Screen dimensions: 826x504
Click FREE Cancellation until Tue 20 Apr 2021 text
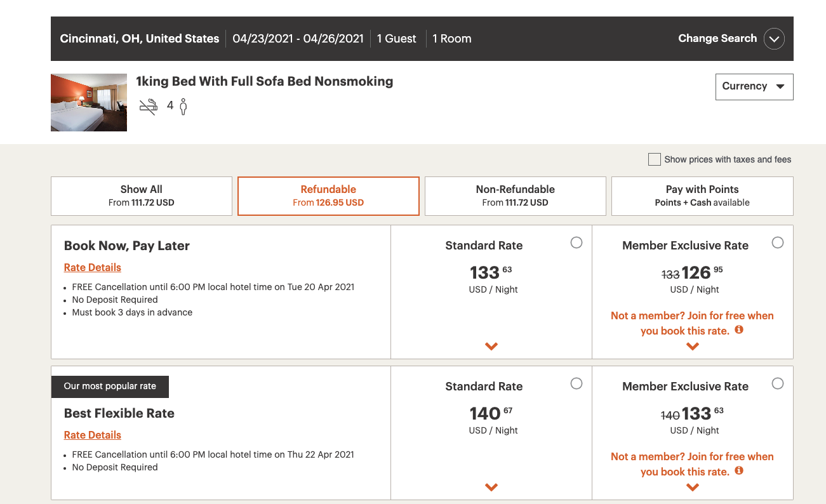pos(213,287)
